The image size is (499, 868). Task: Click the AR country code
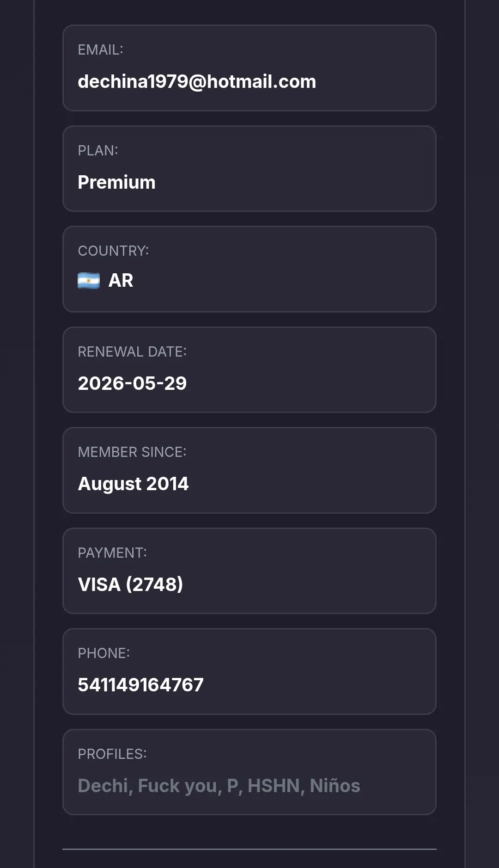pyautogui.click(x=121, y=281)
